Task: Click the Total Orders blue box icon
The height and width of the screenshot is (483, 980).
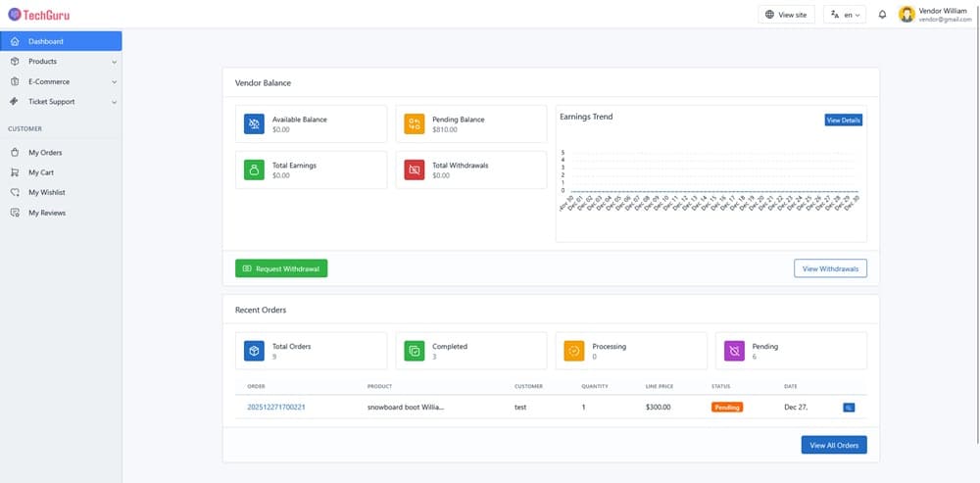Action: (254, 351)
